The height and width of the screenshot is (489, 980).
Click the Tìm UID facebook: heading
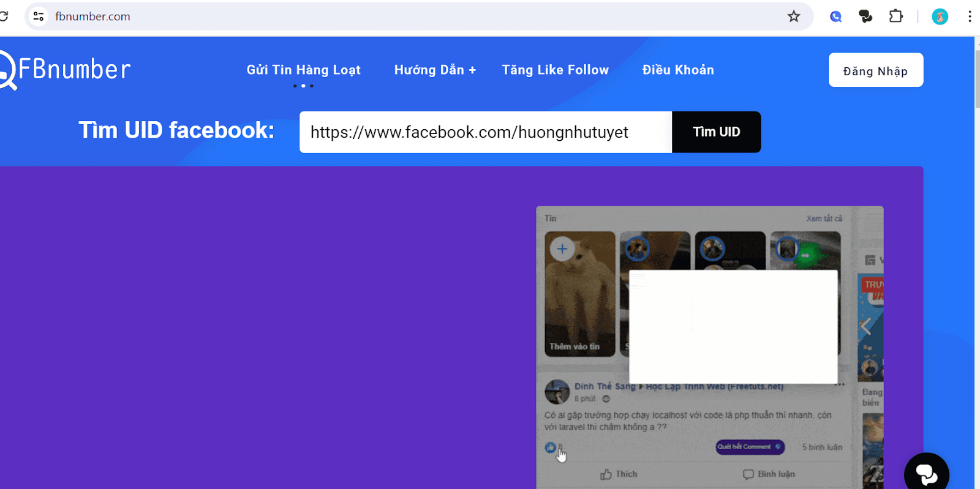[x=176, y=130]
